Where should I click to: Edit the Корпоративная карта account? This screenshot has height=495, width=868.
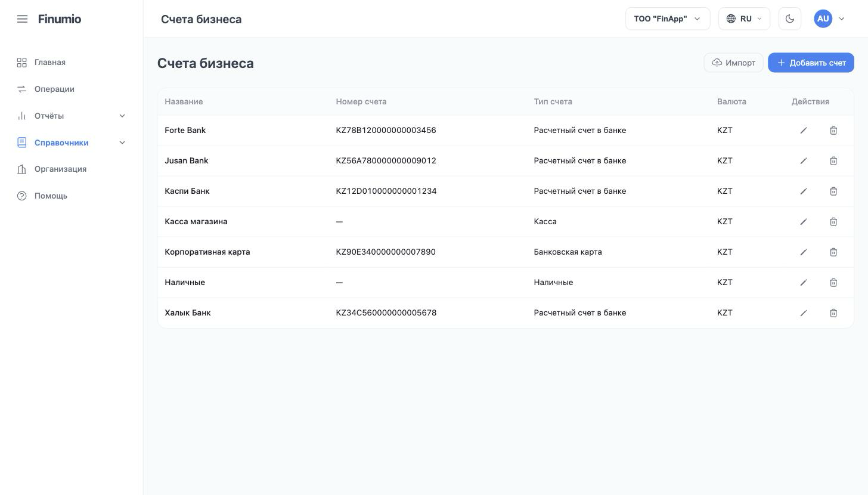[x=804, y=252]
